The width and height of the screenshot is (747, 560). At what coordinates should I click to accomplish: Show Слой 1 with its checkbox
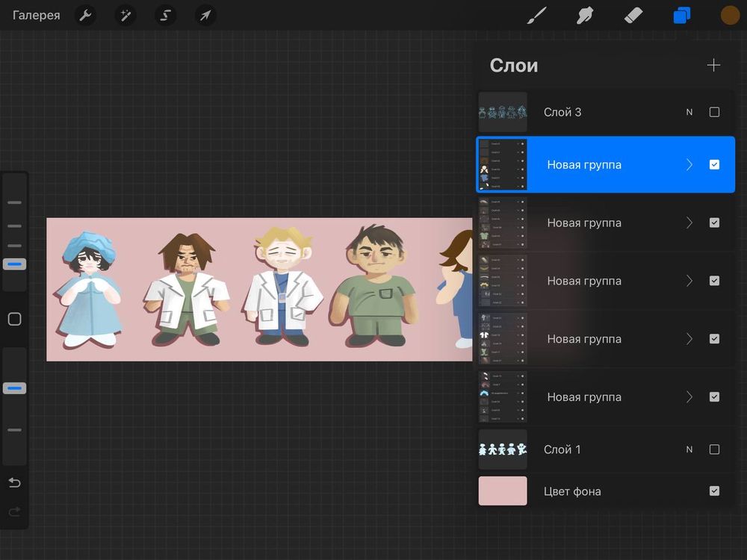[714, 449]
